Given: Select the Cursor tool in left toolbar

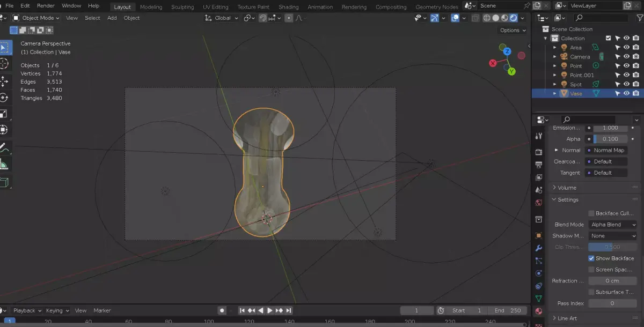Looking at the screenshot, I should click(4, 64).
